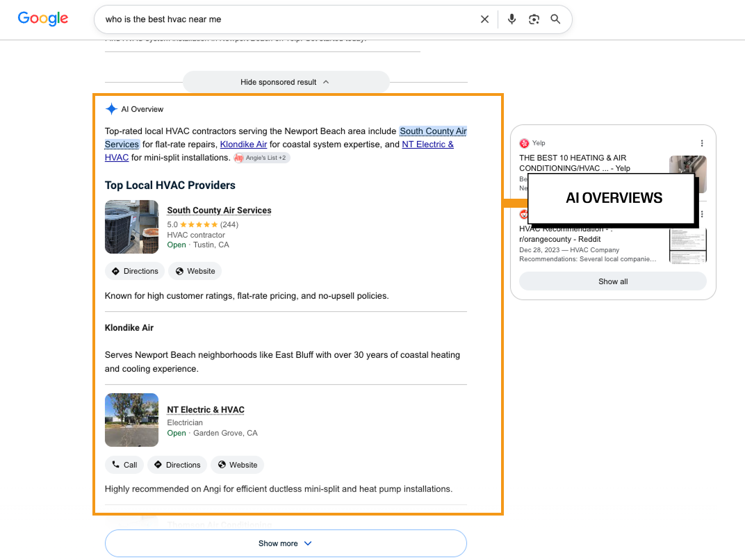
Task: Click the magnifying glass search button
Action: click(x=555, y=19)
